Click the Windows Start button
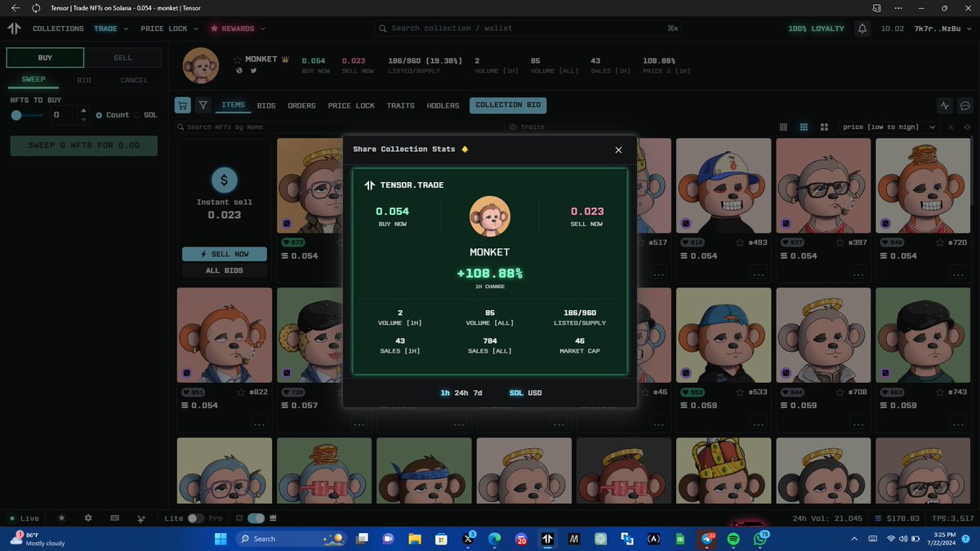The width and height of the screenshot is (980, 551). pyautogui.click(x=220, y=539)
